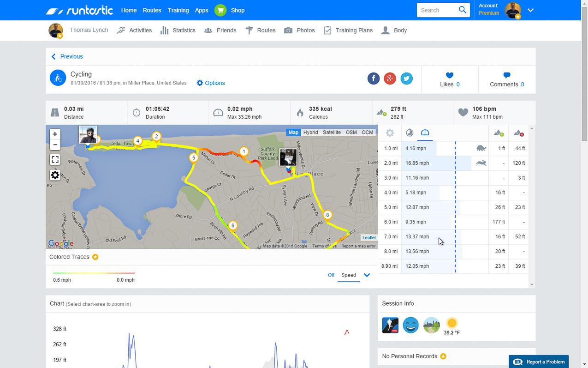The height and width of the screenshot is (368, 588).
Task: Switch the map to fullscreen
Action: click(x=55, y=160)
